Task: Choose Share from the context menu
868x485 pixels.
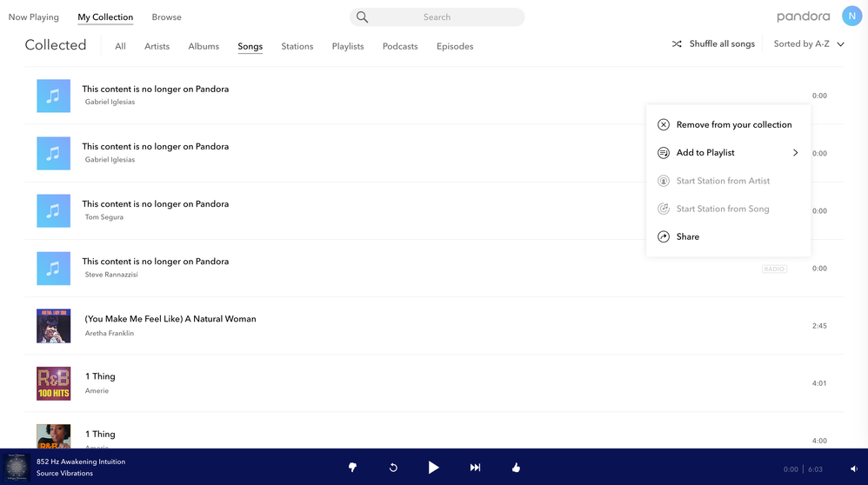Action: [x=687, y=236]
